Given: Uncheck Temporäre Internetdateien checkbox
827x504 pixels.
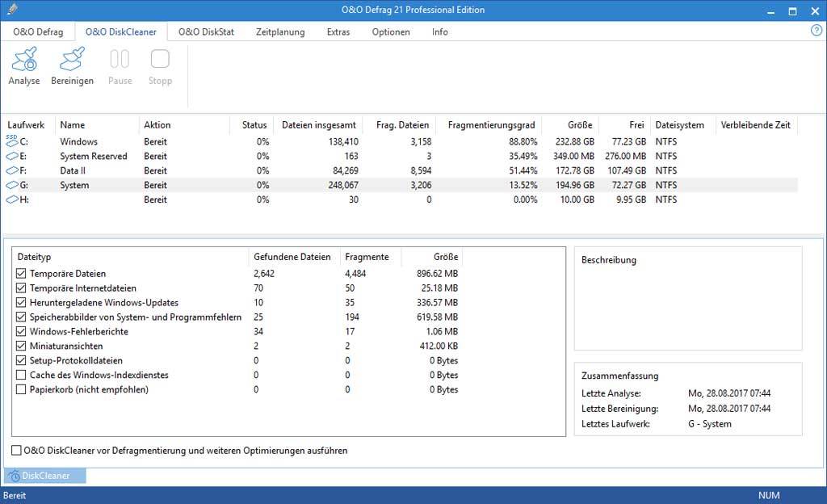Looking at the screenshot, I should point(21,288).
